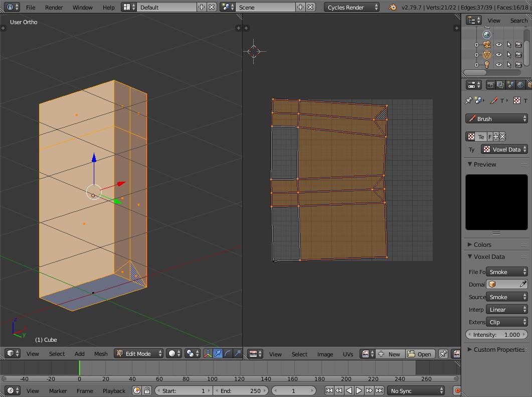Screen dimensions: 532x397
Task: Select the Camera object icon in outliner
Action: [x=487, y=45]
